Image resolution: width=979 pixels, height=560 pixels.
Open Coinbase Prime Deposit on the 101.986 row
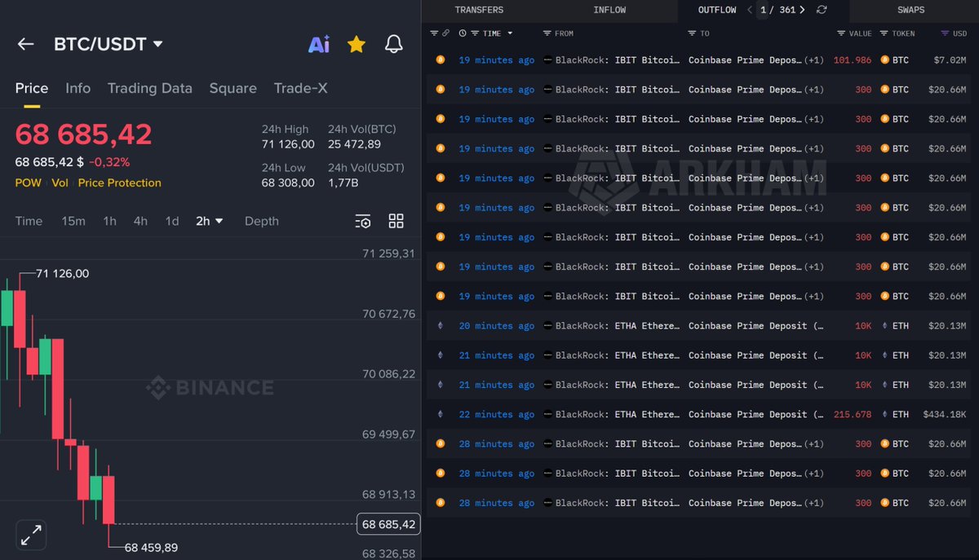pyautogui.click(x=745, y=60)
